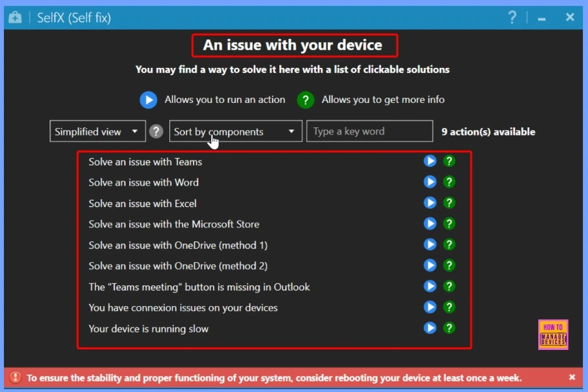View more info for OneDrive (method 2)

(x=449, y=265)
